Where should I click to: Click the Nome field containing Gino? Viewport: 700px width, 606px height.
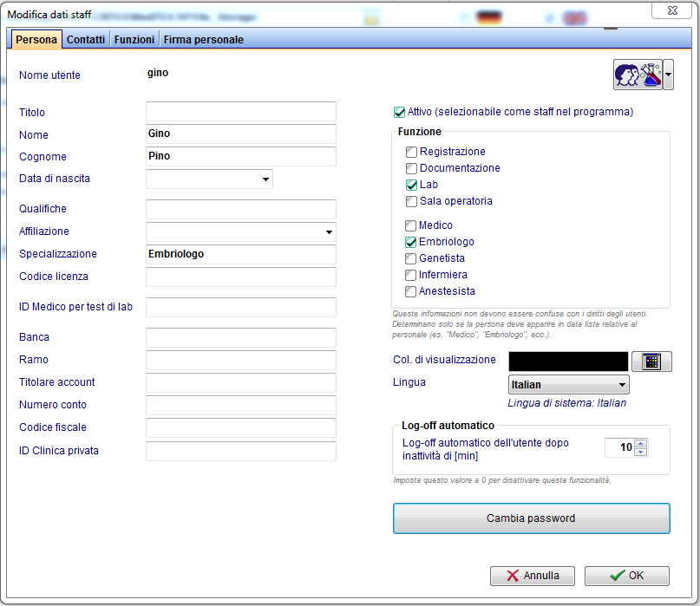click(x=241, y=134)
